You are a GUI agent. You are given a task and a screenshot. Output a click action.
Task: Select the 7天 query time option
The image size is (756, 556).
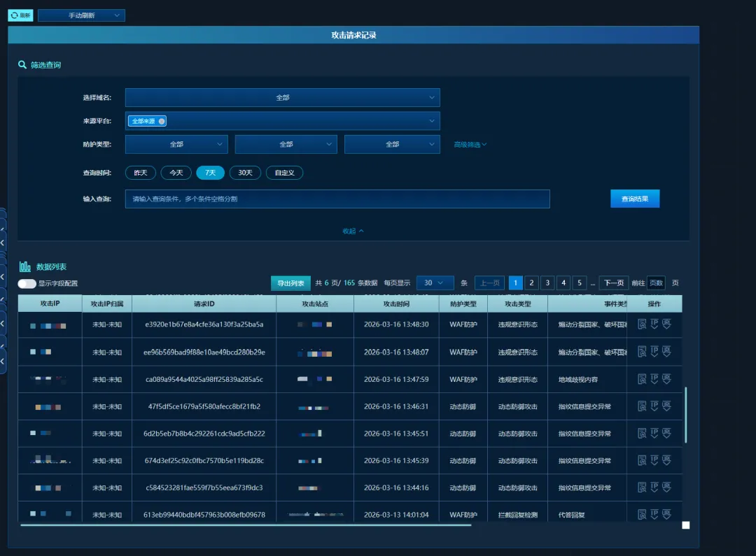210,173
